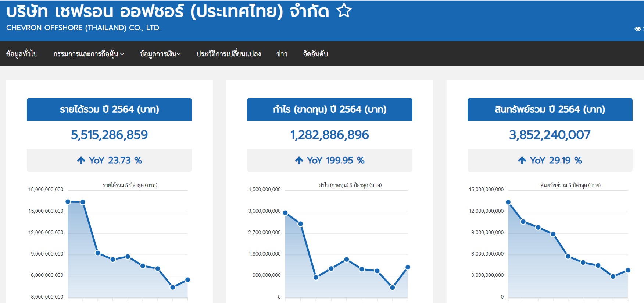
Task: Click the up arrow beside YoY 29.19 %
Action: [522, 160]
